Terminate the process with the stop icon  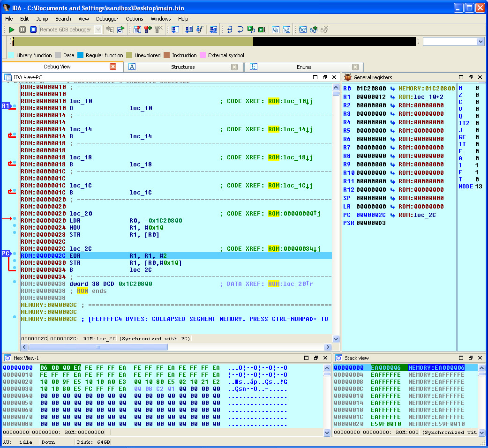pyautogui.click(x=33, y=30)
